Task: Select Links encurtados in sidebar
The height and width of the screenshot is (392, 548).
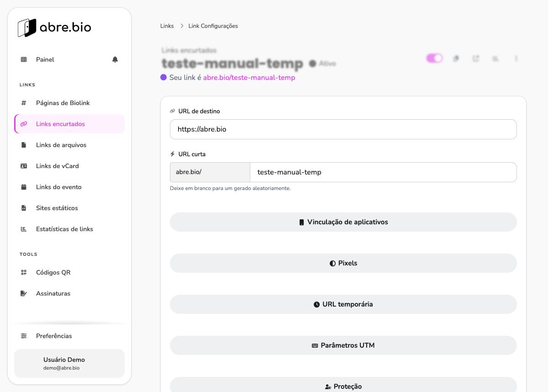Action: click(69, 124)
